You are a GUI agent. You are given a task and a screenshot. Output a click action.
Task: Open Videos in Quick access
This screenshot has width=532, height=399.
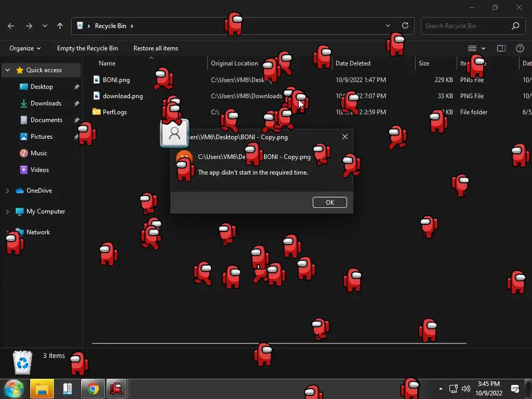(39, 170)
